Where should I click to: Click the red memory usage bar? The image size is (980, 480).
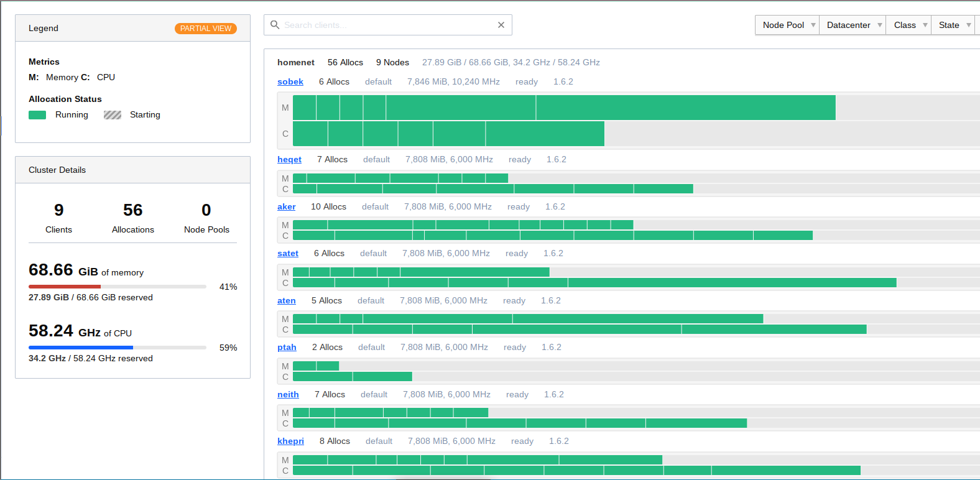(x=65, y=287)
